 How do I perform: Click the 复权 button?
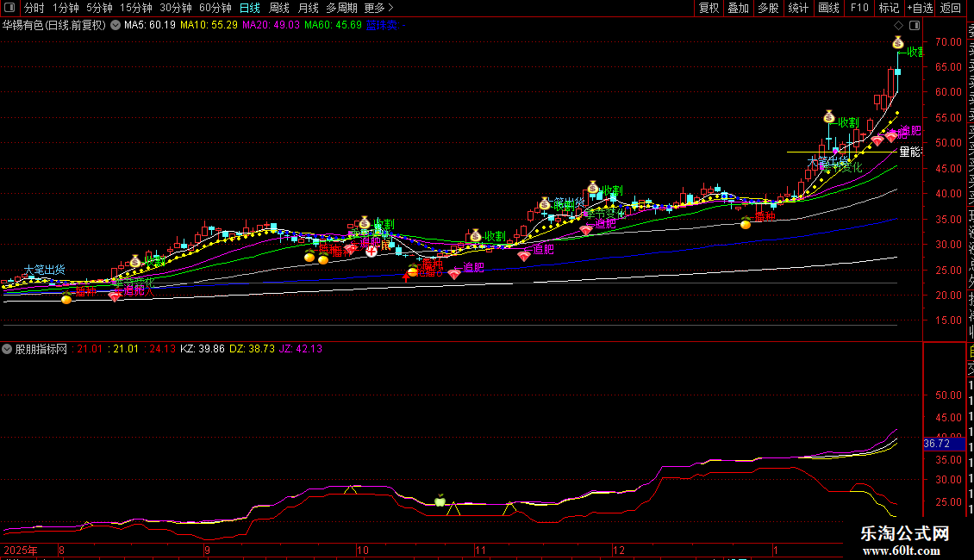[x=709, y=8]
